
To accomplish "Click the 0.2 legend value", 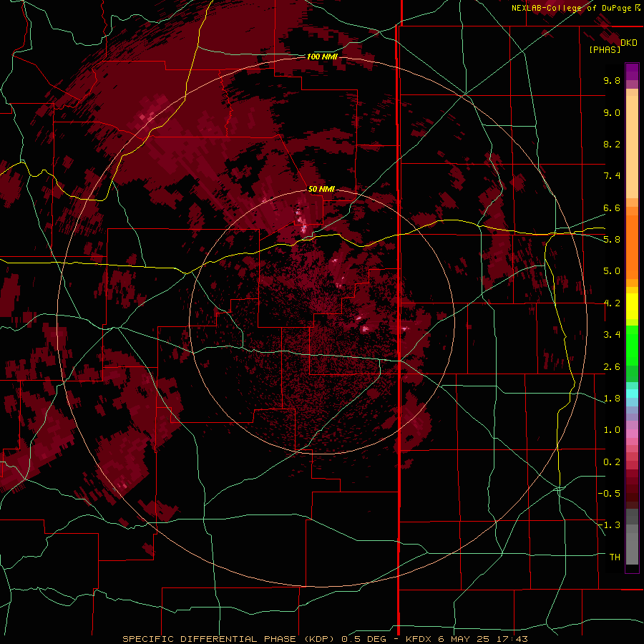I will pos(612,462).
